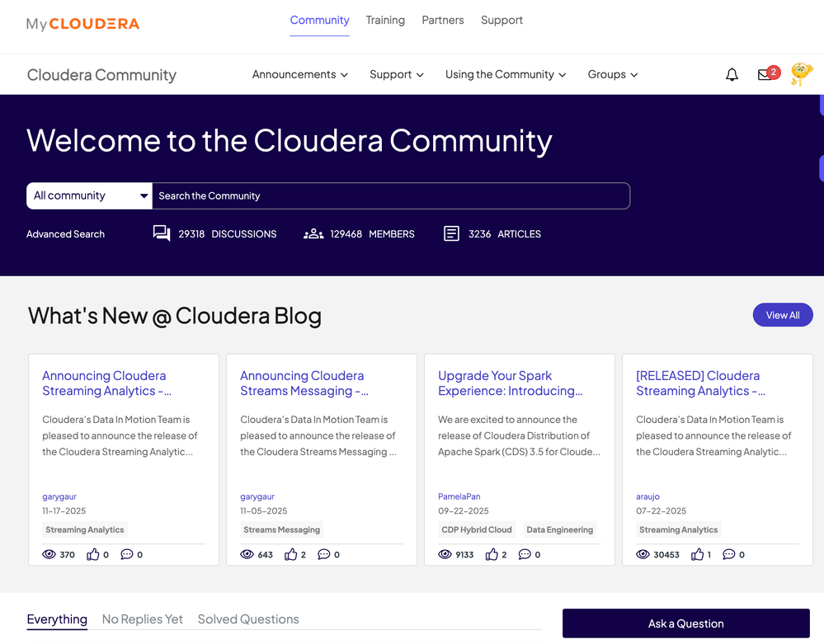
Task: Select the Everything tab
Action: click(57, 619)
